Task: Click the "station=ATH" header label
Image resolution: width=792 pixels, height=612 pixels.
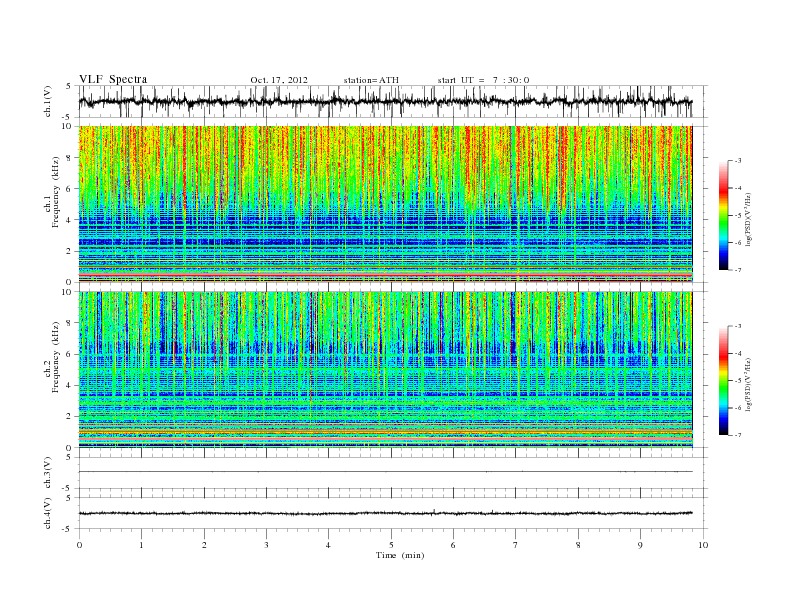Action: [x=371, y=80]
